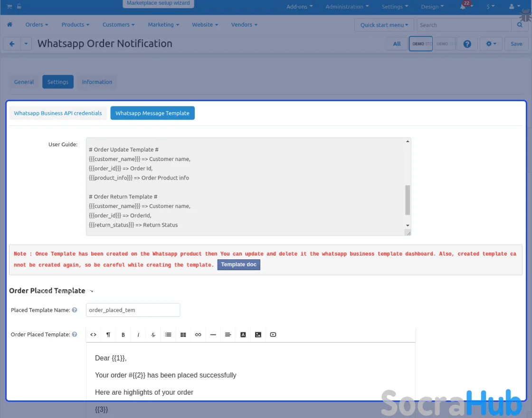Open text alignment options in editor
This screenshot has width=532, height=418.
(228, 334)
